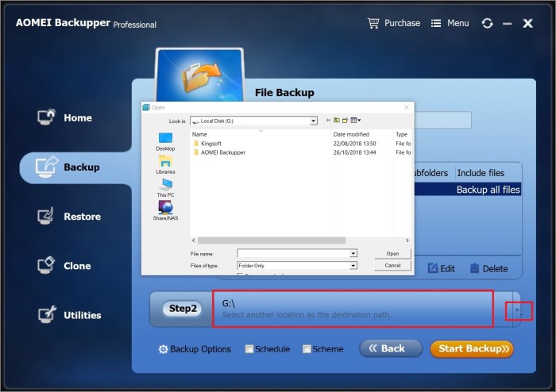Viewport: 556px width, 392px height.
Task: Toggle the Scheme checkbox
Action: (307, 349)
